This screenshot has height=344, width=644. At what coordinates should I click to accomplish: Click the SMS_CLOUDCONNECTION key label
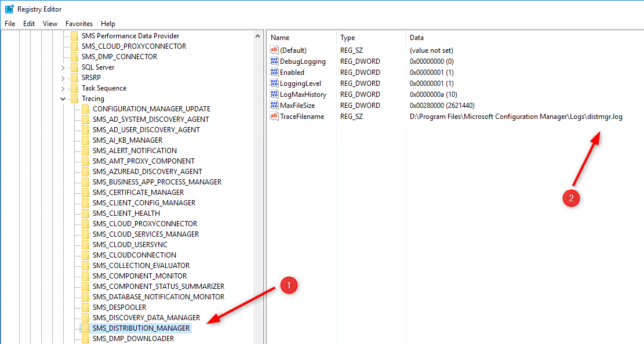click(134, 255)
